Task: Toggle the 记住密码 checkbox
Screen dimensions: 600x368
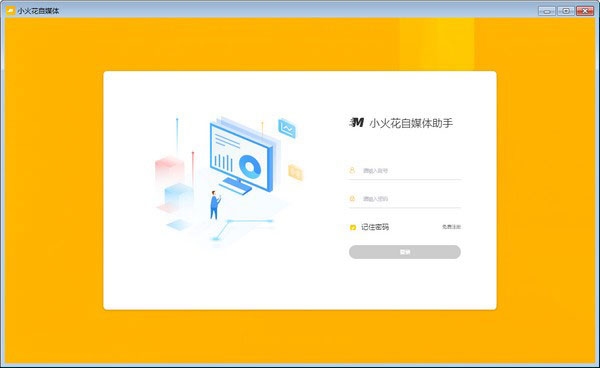Action: tap(353, 227)
